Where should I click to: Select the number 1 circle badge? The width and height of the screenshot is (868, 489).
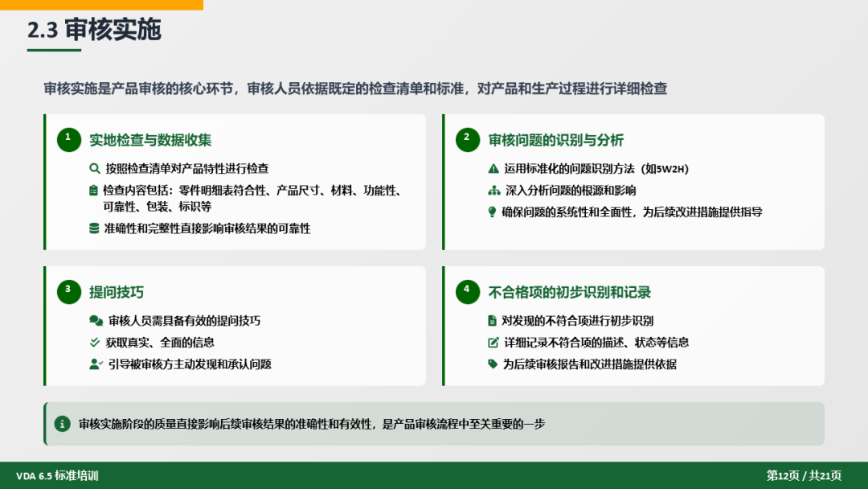coord(69,139)
